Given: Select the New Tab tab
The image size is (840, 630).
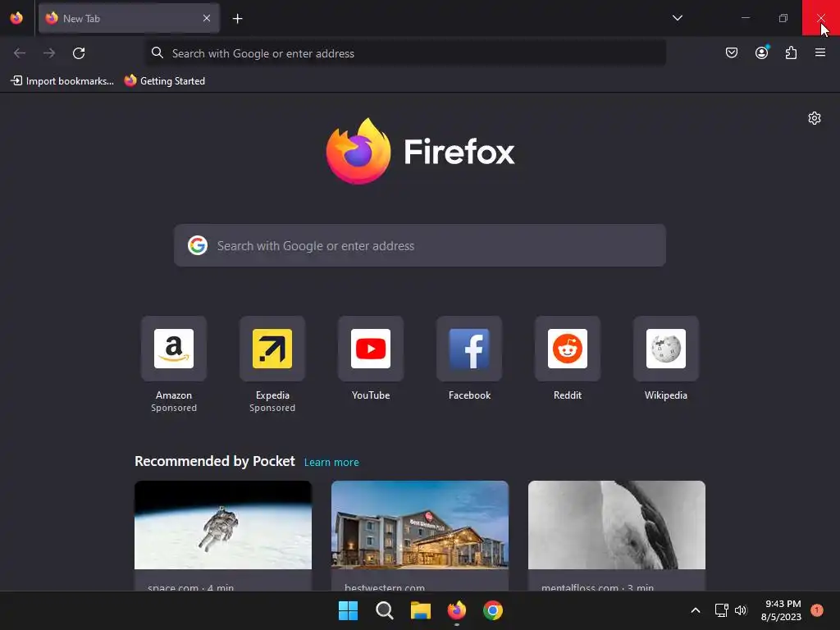Looking at the screenshot, I should click(129, 18).
